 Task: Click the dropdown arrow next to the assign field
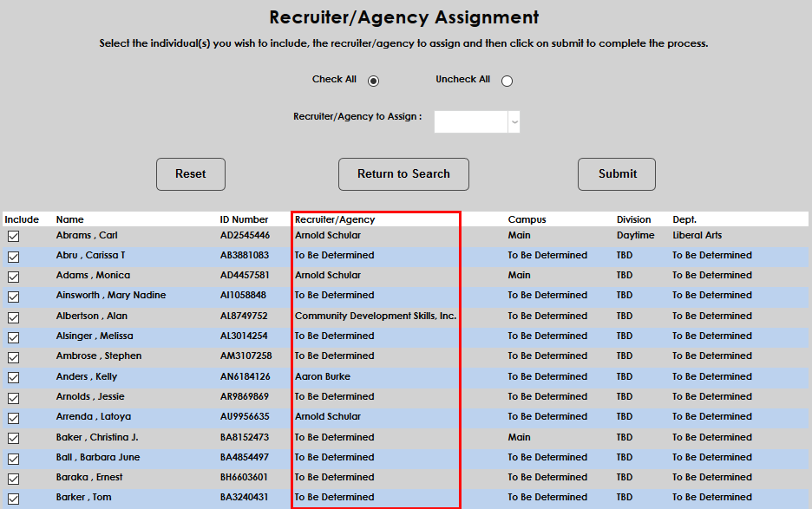pyautogui.click(x=514, y=121)
